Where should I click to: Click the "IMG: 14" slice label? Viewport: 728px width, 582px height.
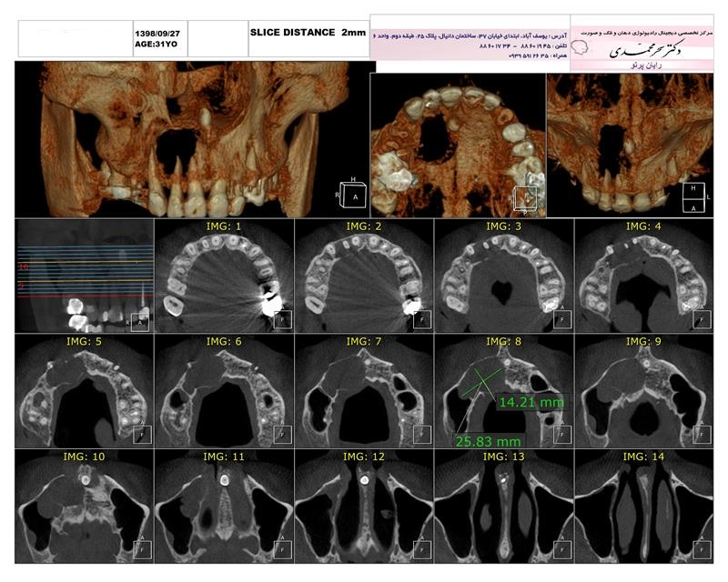tap(643, 457)
